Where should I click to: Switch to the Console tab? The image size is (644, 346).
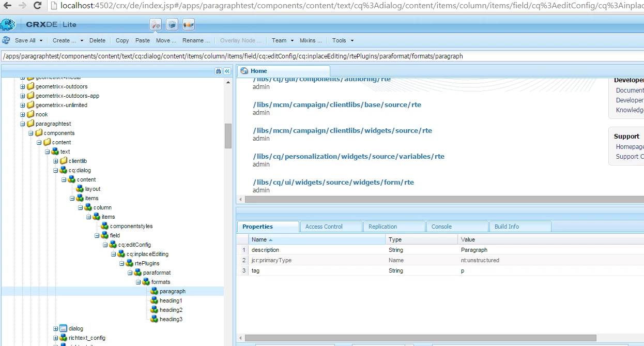[x=457, y=227]
